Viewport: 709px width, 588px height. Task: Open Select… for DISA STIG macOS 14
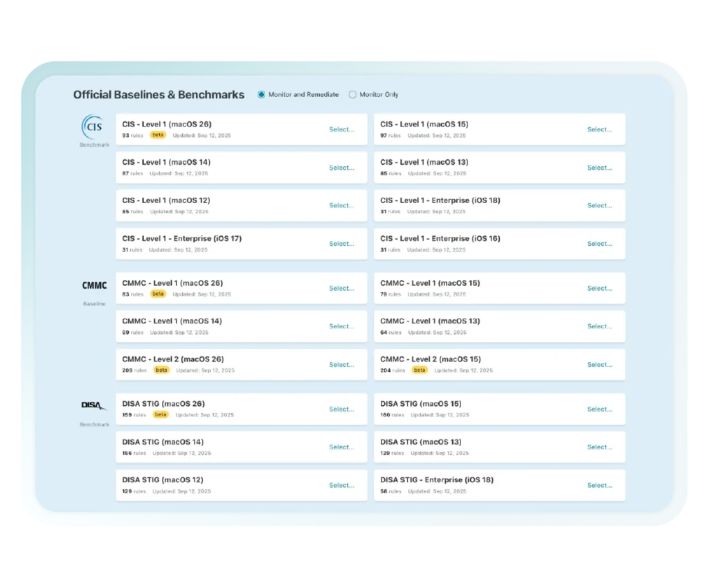tap(341, 447)
